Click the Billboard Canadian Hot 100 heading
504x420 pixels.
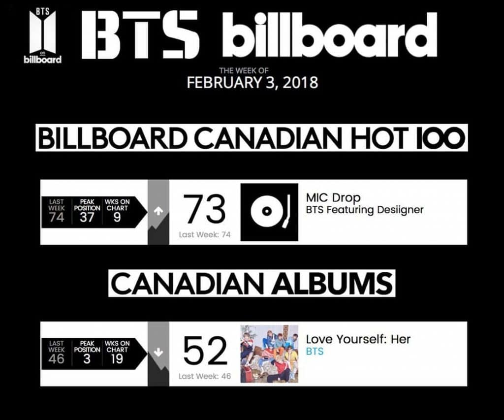coord(251,137)
